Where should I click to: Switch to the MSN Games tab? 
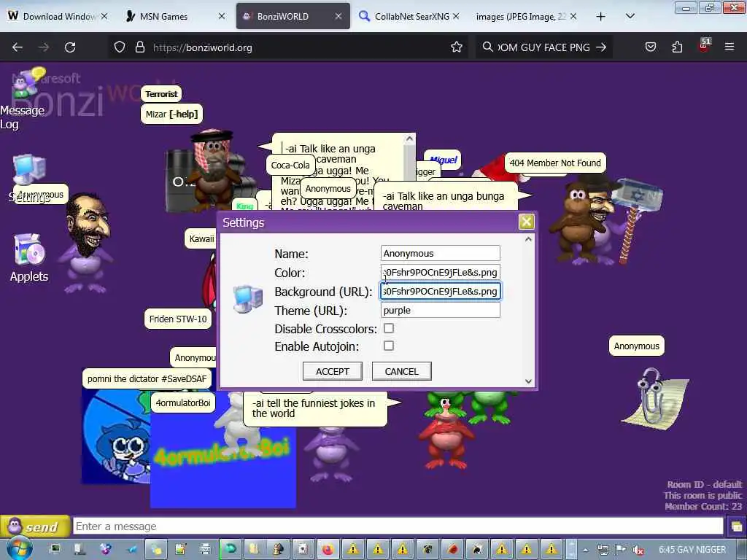coord(175,16)
